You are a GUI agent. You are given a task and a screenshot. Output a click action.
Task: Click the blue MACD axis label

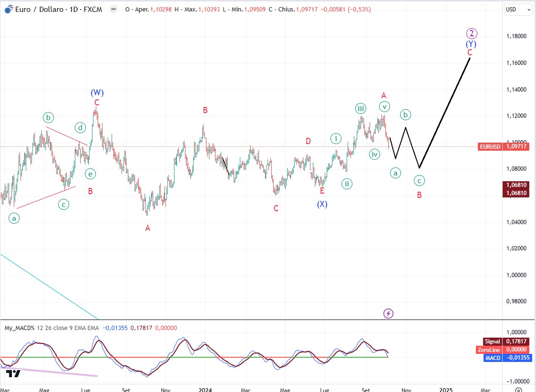click(493, 358)
